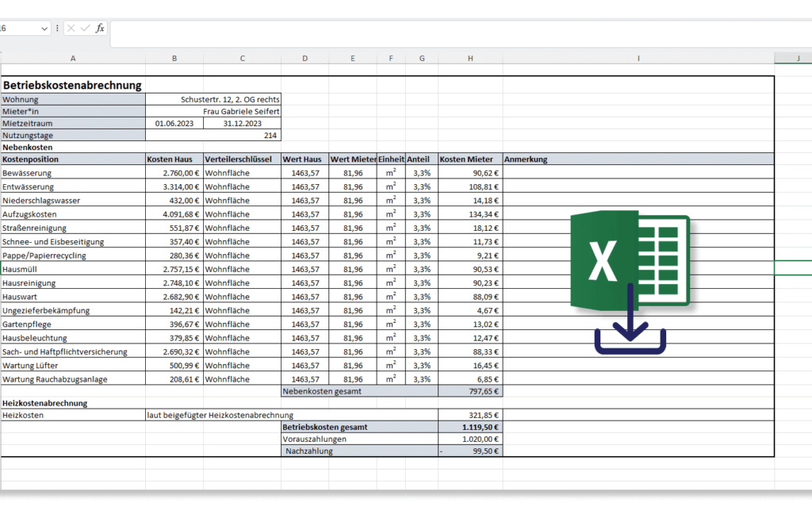Select the Nutzungstage value 214 cell
This screenshot has width=812, height=507.
[242, 136]
